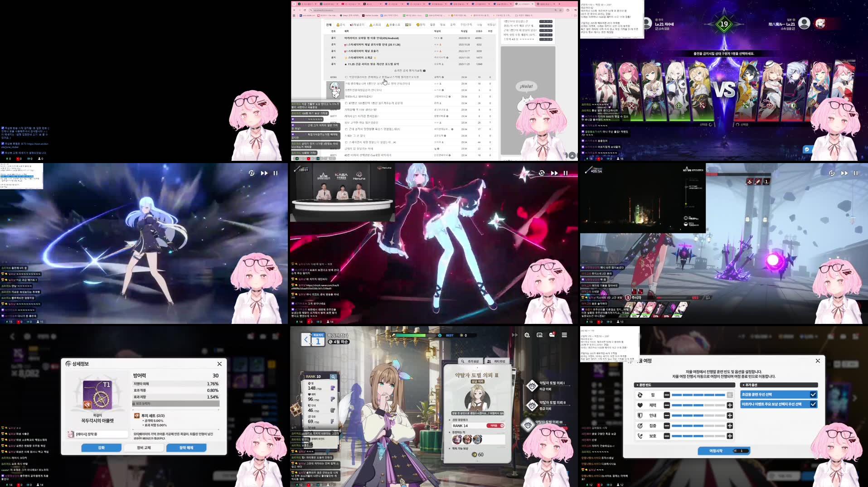Collapse the 목표까지 panel with its left chevron
This screenshot has width=868, height=487.
pyautogui.click(x=306, y=339)
